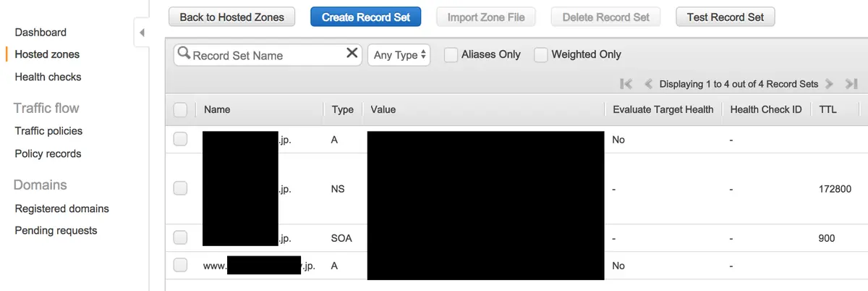The height and width of the screenshot is (291, 868).
Task: Jump to first page of record sets
Action: (x=627, y=84)
